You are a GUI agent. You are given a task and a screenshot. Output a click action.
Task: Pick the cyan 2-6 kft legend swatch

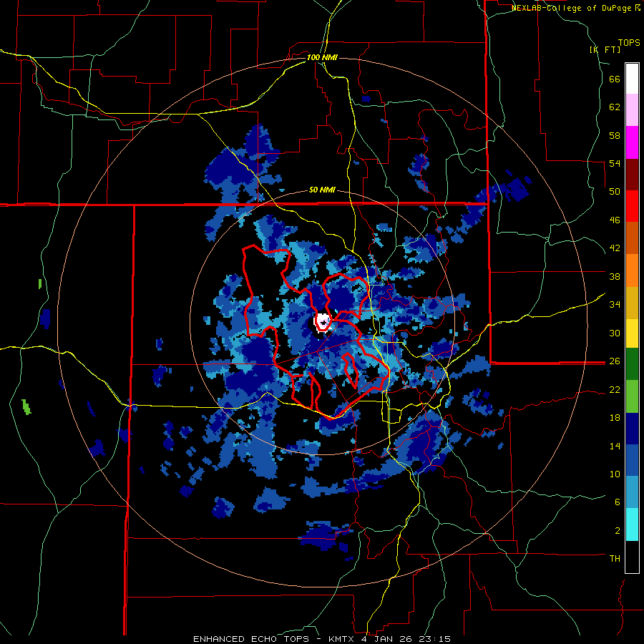pos(632,525)
